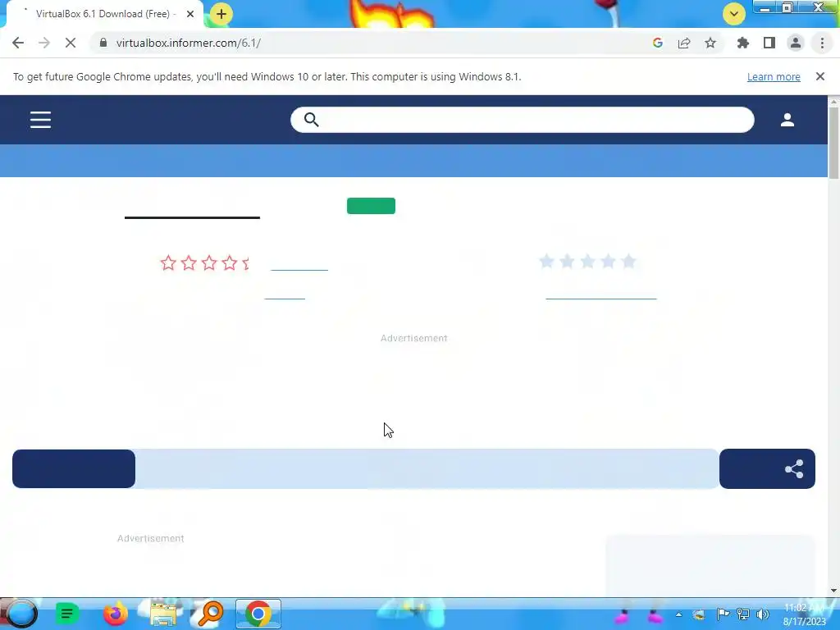Open Action Center flag icon
840x630 pixels.
[723, 614]
